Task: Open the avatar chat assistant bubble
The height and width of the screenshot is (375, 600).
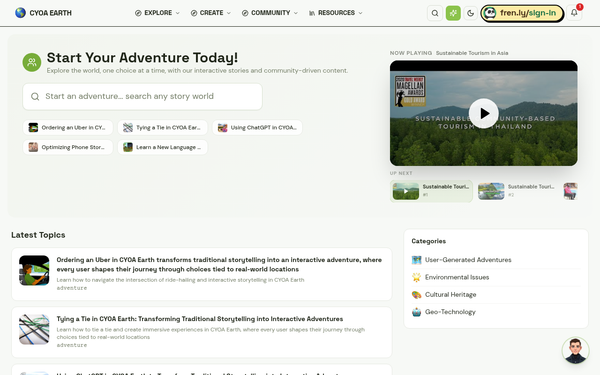Action: tap(575, 350)
